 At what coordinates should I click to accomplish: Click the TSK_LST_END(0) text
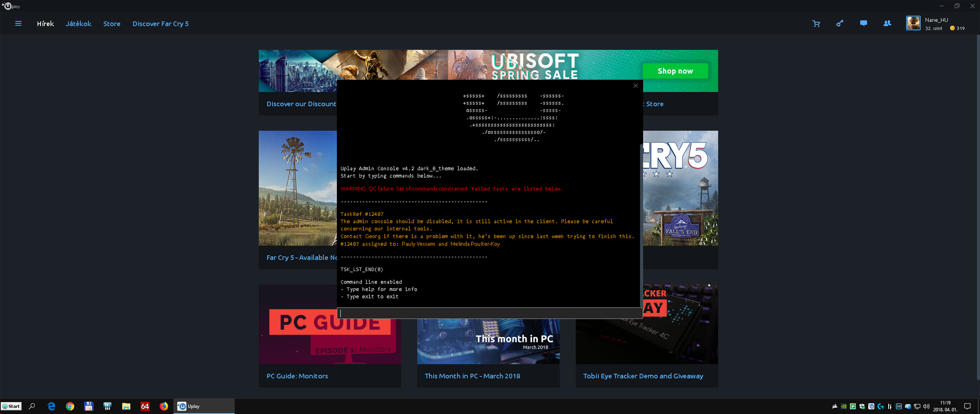pos(362,270)
